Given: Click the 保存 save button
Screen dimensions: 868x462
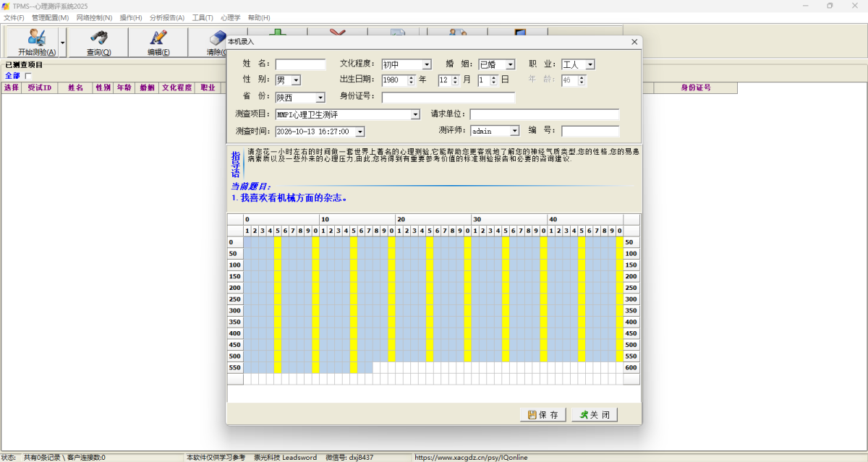Looking at the screenshot, I should tap(543, 414).
